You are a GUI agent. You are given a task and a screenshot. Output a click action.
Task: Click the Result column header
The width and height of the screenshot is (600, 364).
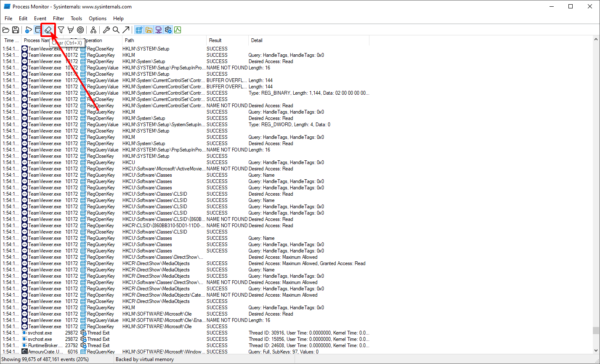pos(227,40)
